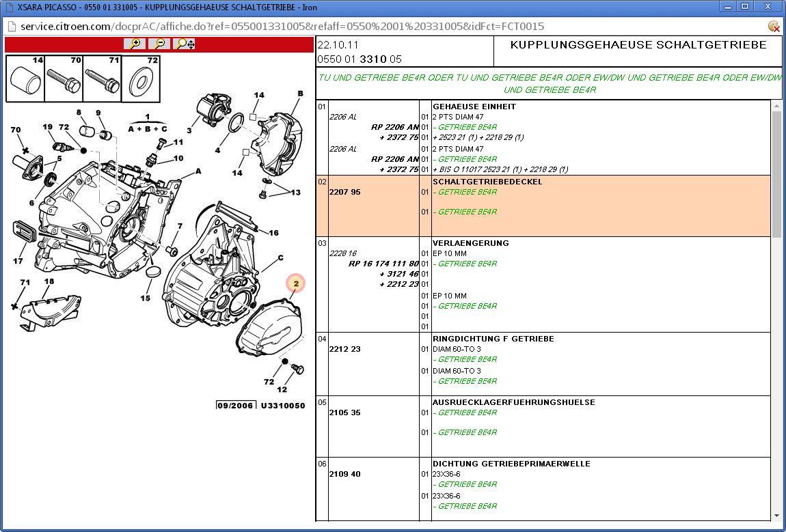Click callout number 8 on the diagram
This screenshot has width=786, height=532.
pyautogui.click(x=79, y=112)
